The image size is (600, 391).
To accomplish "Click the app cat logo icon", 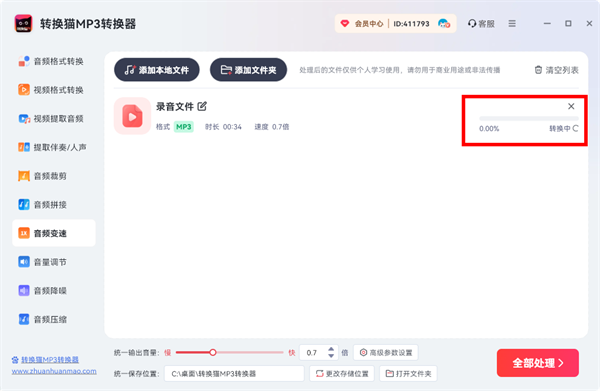I will [x=23, y=24].
